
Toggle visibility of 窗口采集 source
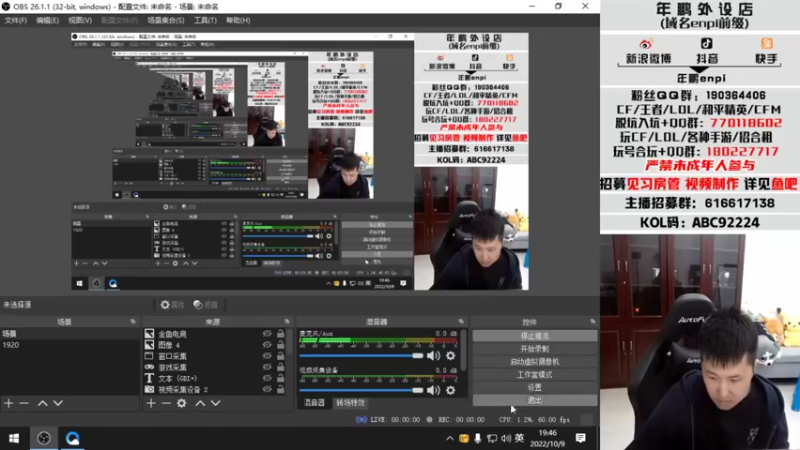click(x=267, y=356)
